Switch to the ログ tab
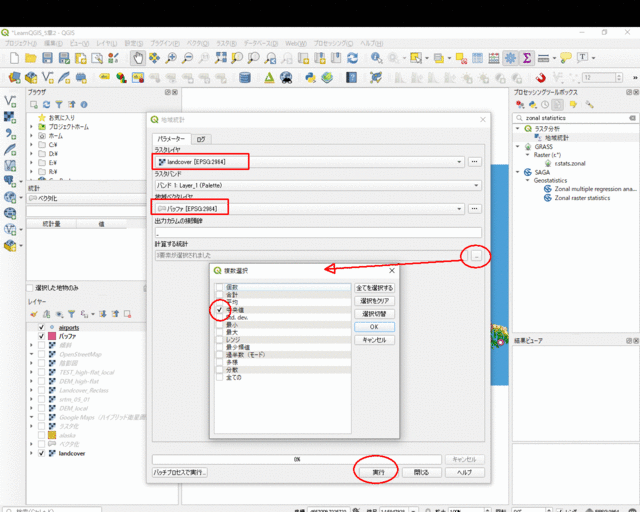 tap(201, 139)
